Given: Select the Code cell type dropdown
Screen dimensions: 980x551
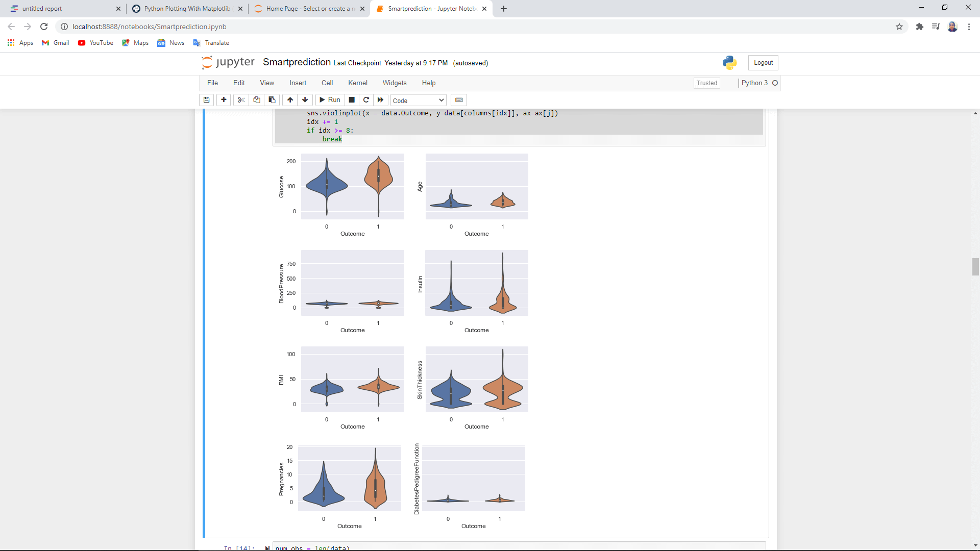Looking at the screenshot, I should (419, 99).
